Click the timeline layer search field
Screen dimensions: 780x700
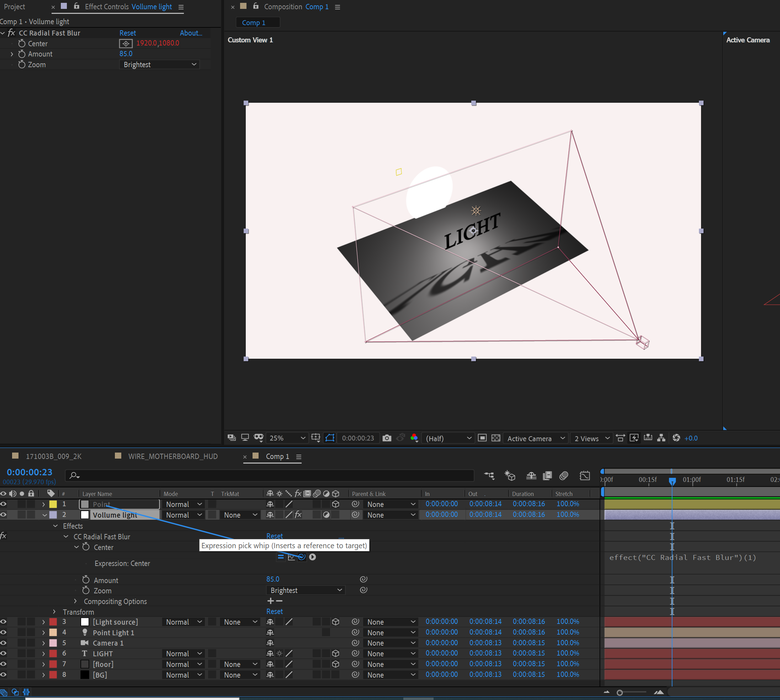(269, 476)
